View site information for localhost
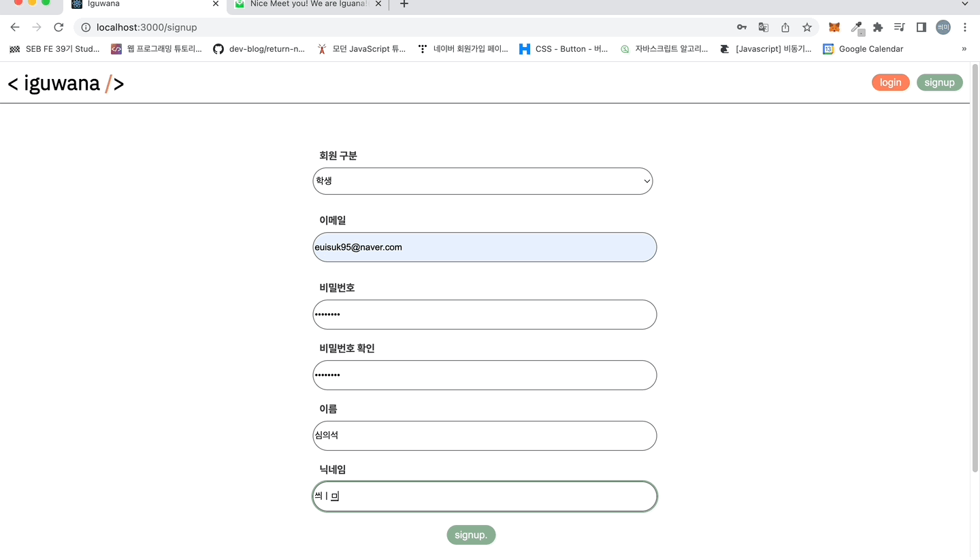Viewport: 980px width, 557px height. [86, 27]
